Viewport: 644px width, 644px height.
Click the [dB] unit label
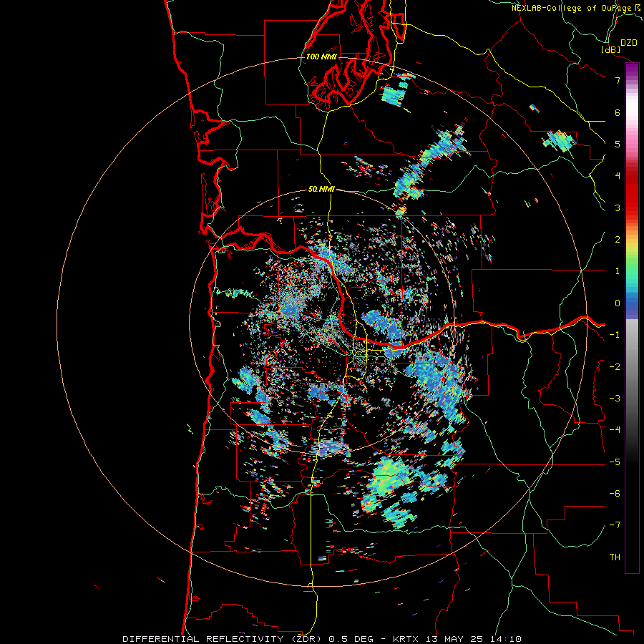610,49
